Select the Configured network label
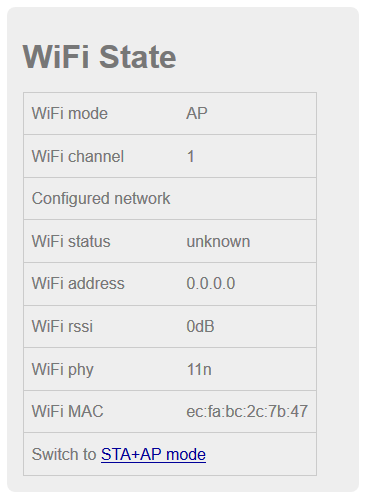Image resolution: width=366 pixels, height=501 pixels. pos(101,199)
